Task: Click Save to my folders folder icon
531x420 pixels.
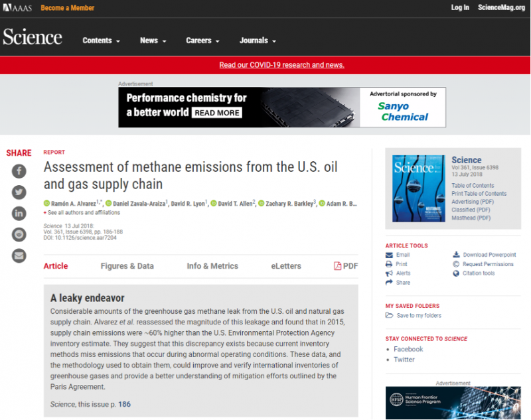Action: [389, 315]
